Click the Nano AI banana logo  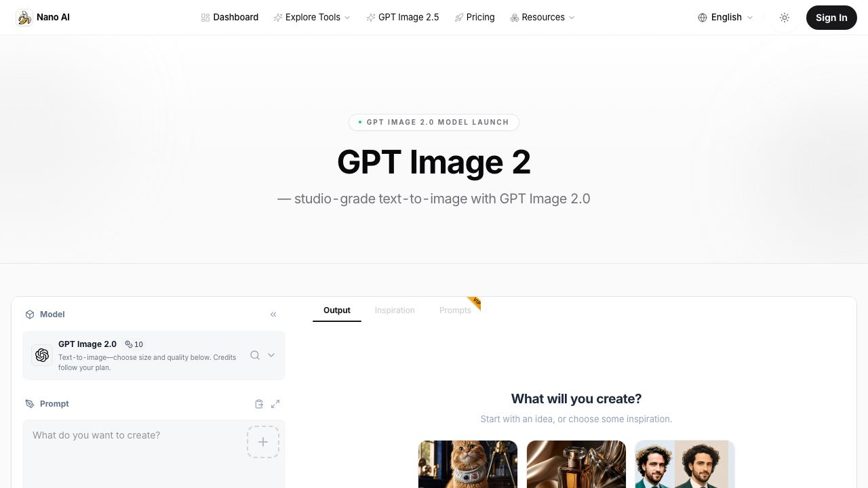[x=24, y=18]
